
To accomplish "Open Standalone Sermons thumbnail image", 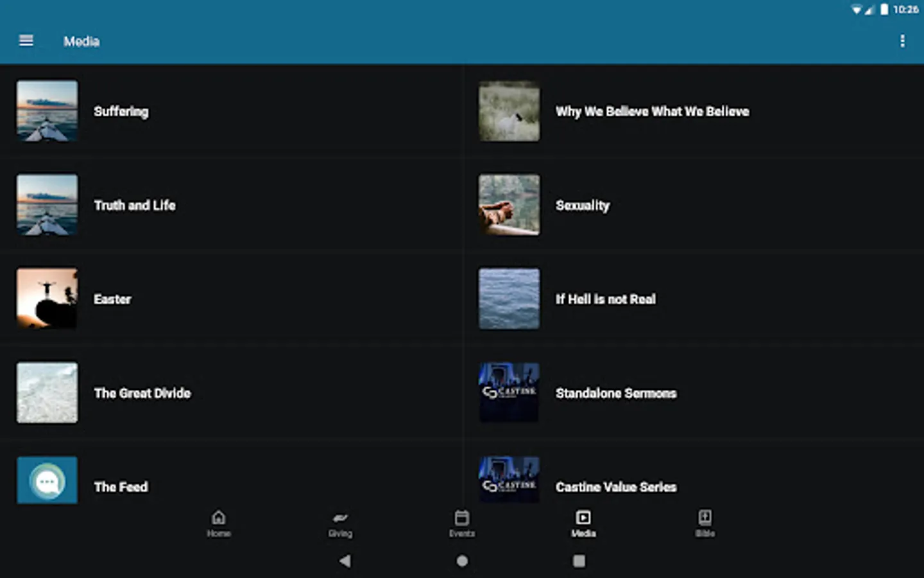I will 509,392.
